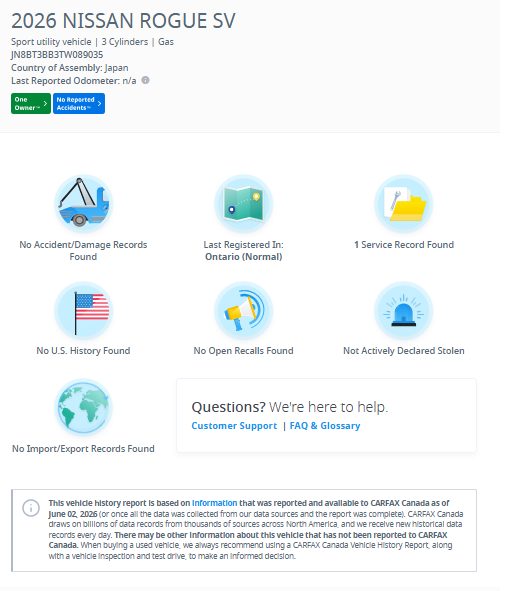Open the FAQ & Glossary link
Screen dimensions: 525x591
(325, 426)
